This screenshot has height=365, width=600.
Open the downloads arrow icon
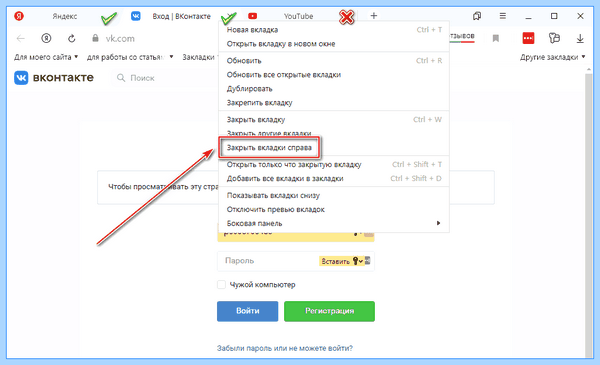pos(580,38)
